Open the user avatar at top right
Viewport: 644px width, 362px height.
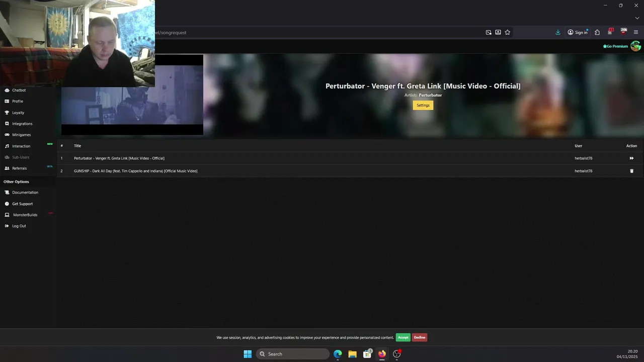[636, 46]
